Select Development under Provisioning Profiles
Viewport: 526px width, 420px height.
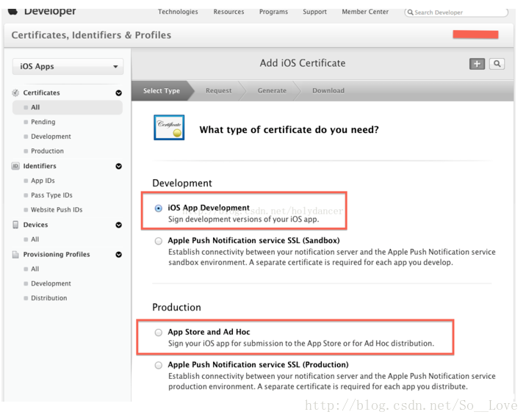click(x=51, y=283)
